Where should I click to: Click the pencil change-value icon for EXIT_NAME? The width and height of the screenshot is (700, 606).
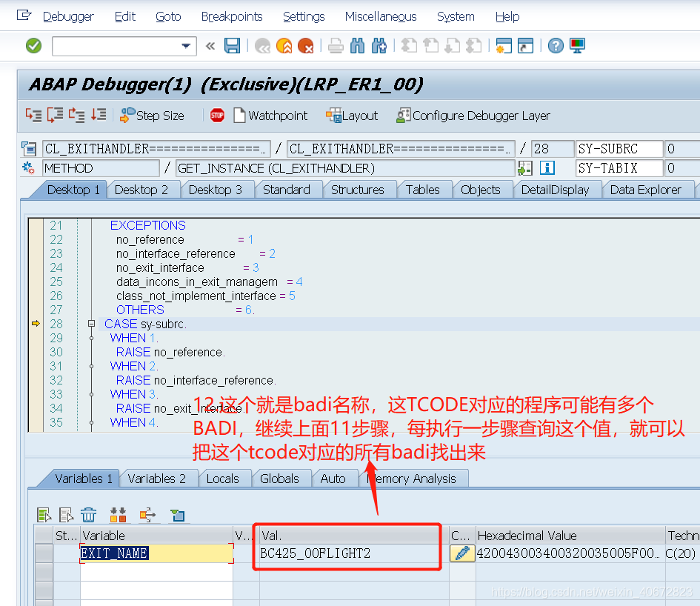(x=462, y=553)
